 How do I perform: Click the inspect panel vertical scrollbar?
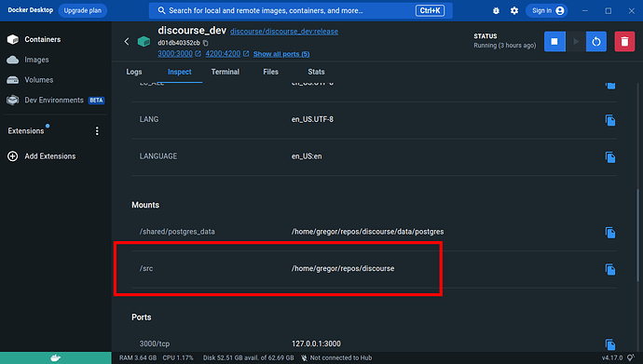click(x=637, y=235)
